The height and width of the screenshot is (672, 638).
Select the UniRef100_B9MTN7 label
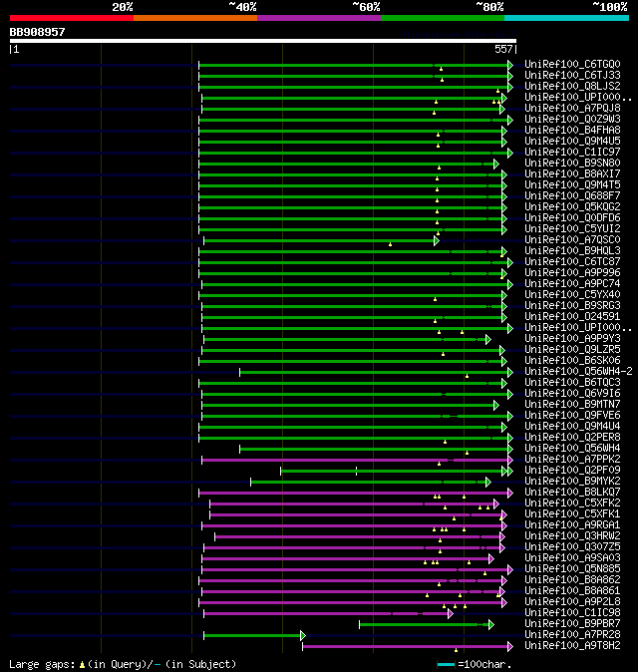pos(572,405)
